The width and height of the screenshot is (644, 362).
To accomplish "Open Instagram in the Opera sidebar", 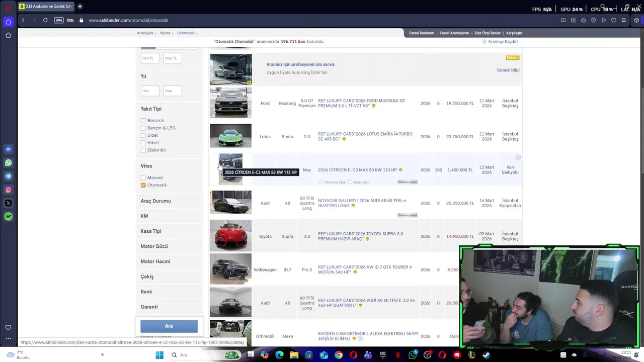I will (x=8, y=190).
